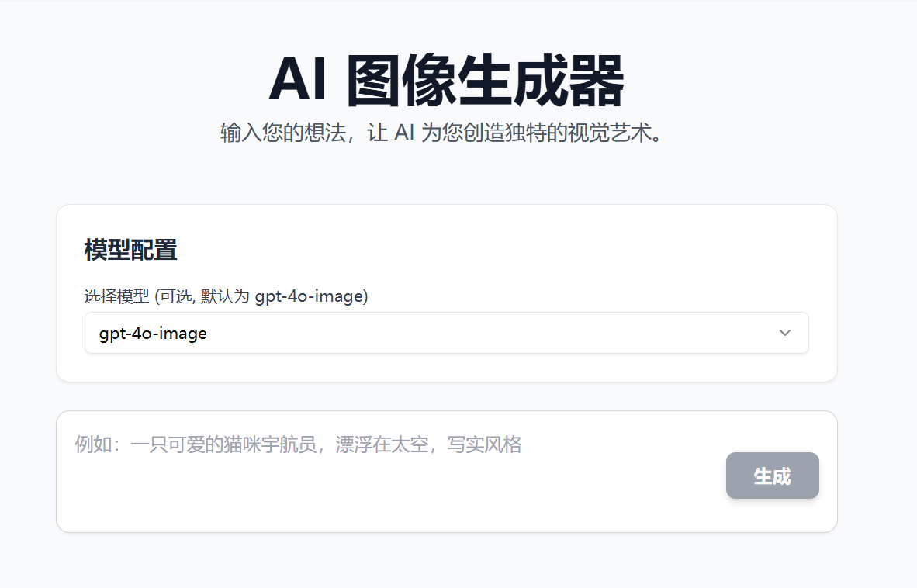Viewport: 917px width, 588px height.
Task: Click the AI 图像生成器 page title
Action: [446, 80]
